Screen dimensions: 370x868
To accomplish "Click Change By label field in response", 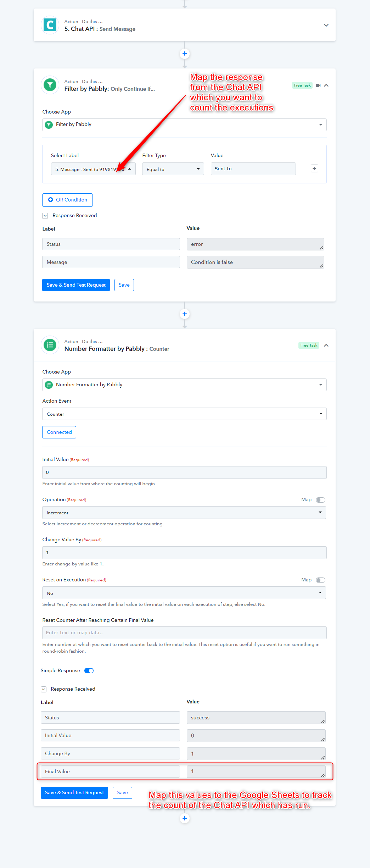I will 110,753.
